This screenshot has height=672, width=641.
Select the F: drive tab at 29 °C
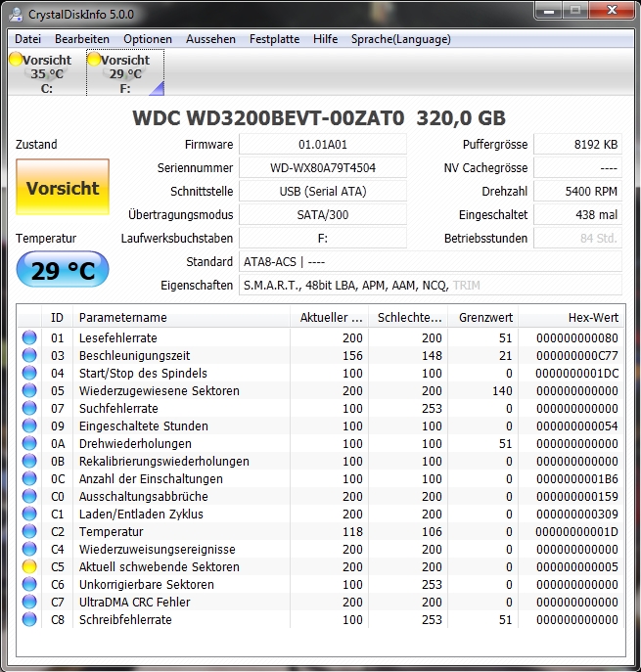pyautogui.click(x=125, y=72)
